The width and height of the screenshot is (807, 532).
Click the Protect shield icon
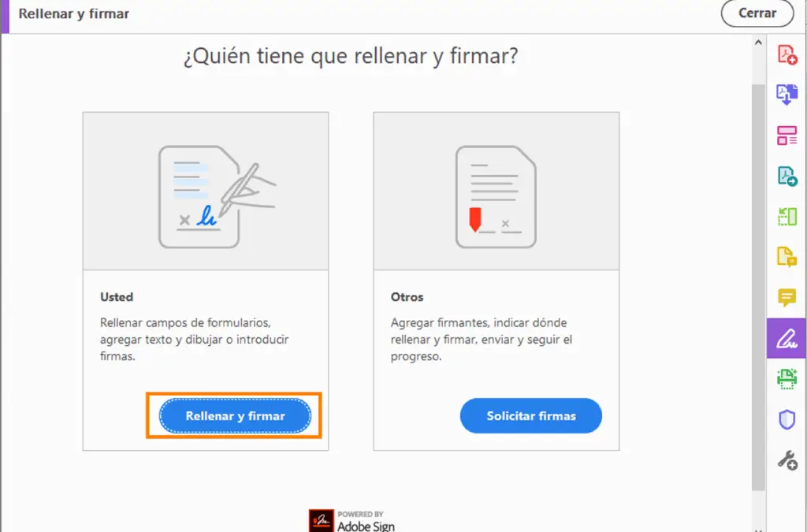(x=787, y=419)
